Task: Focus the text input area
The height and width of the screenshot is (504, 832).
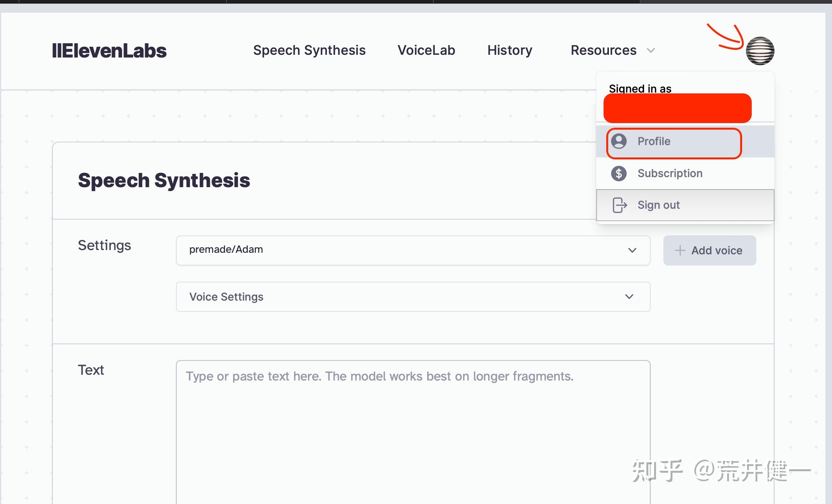Action: [x=413, y=432]
